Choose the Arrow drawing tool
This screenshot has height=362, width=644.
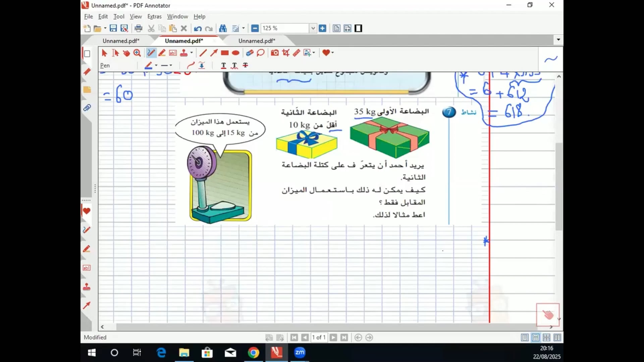pos(214,53)
